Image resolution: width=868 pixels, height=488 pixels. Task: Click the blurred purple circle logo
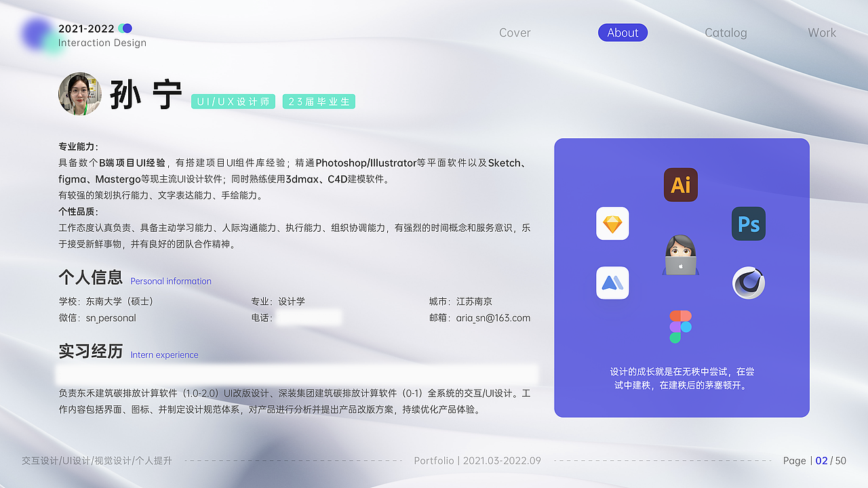point(38,34)
